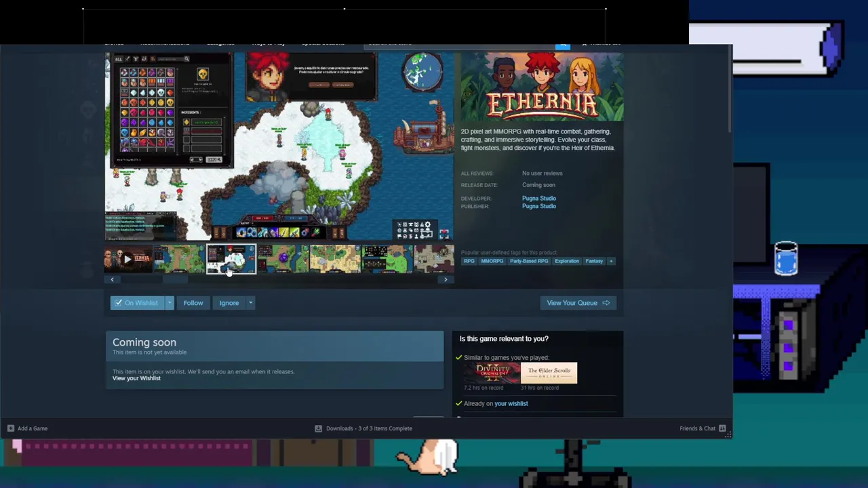Click the '31 hrs on record' text
Screen dimensions: 868x488
point(540,388)
